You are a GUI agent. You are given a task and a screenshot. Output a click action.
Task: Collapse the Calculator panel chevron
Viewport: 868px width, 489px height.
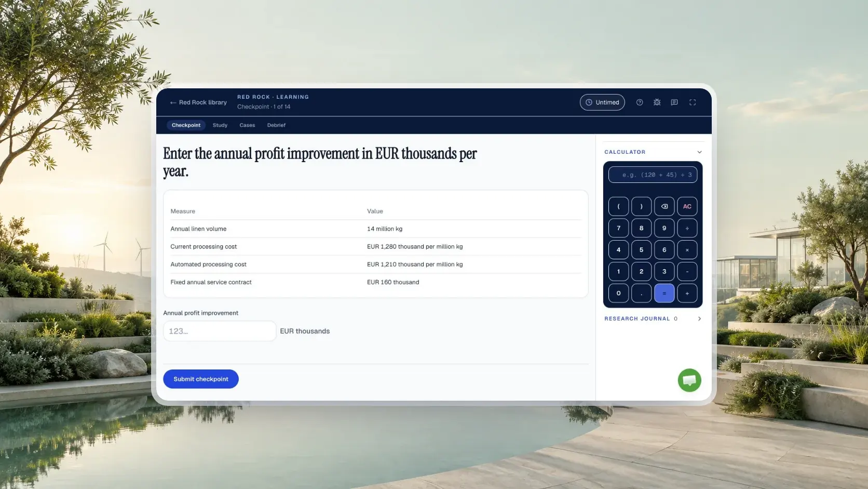pyautogui.click(x=699, y=152)
